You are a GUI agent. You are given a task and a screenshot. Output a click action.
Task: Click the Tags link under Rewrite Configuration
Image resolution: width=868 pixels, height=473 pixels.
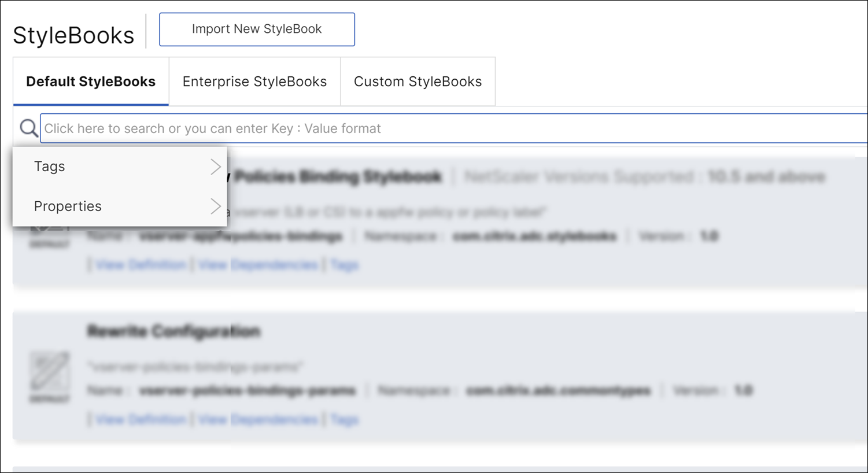(x=345, y=419)
